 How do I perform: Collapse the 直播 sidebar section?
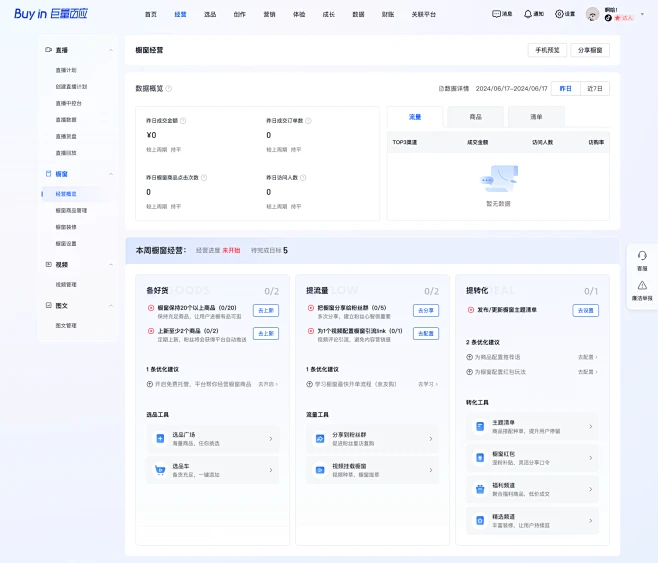click(x=111, y=50)
